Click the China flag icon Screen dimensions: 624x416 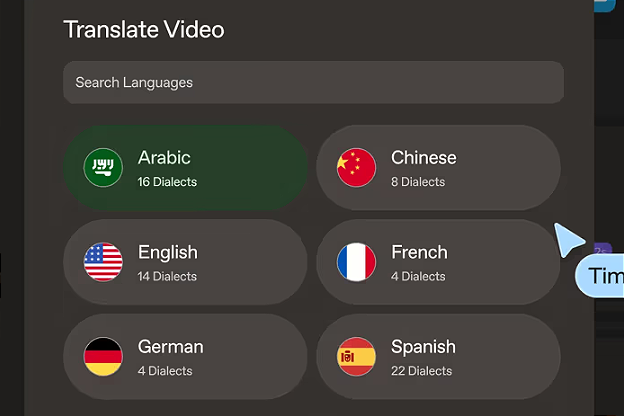click(x=356, y=168)
